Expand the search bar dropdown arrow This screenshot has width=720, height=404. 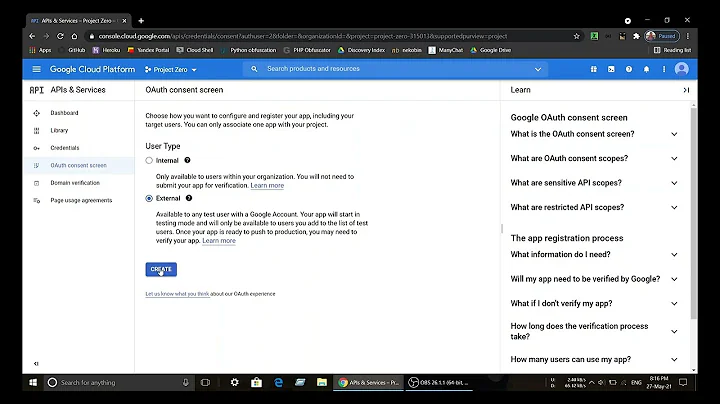[x=538, y=69]
